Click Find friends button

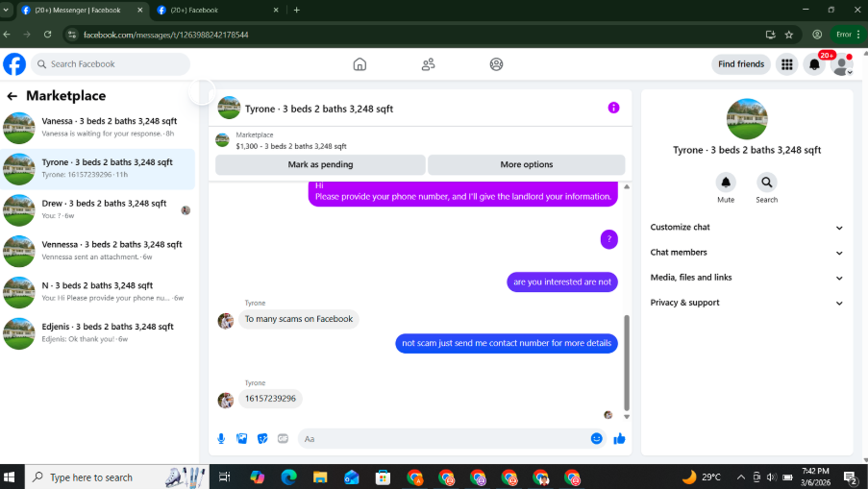pyautogui.click(x=741, y=64)
